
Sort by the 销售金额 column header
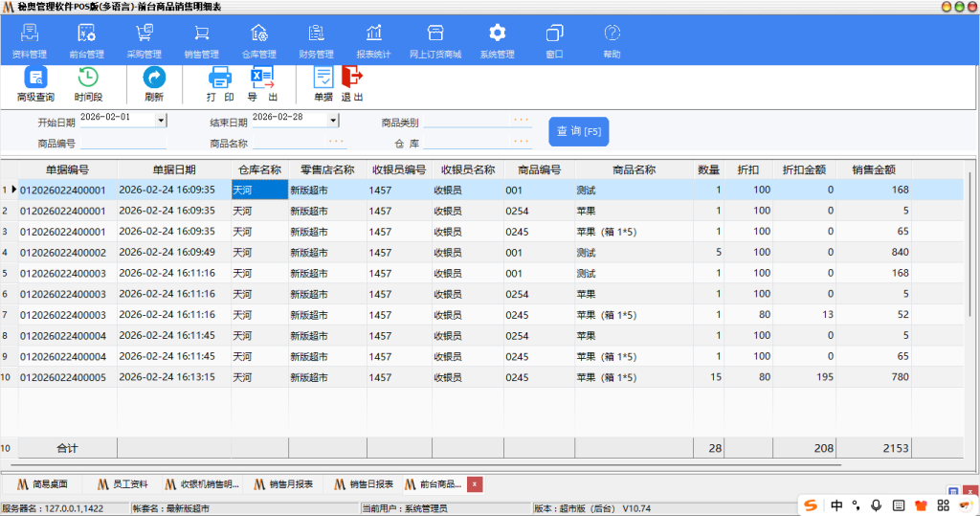pos(873,169)
